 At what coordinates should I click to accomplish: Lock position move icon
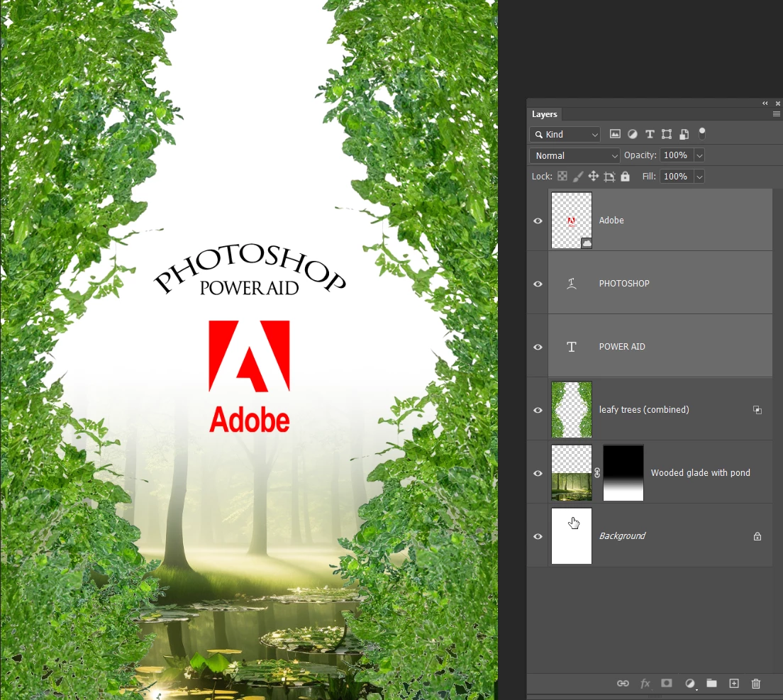coord(593,177)
